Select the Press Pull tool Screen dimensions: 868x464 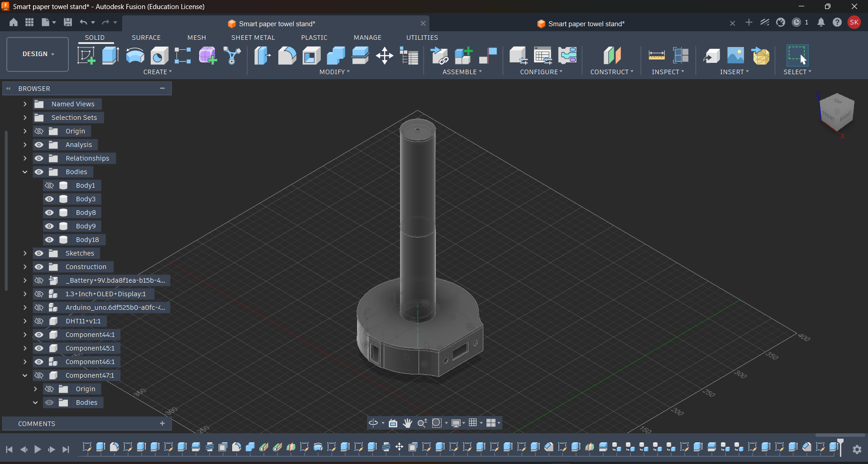pyautogui.click(x=262, y=56)
